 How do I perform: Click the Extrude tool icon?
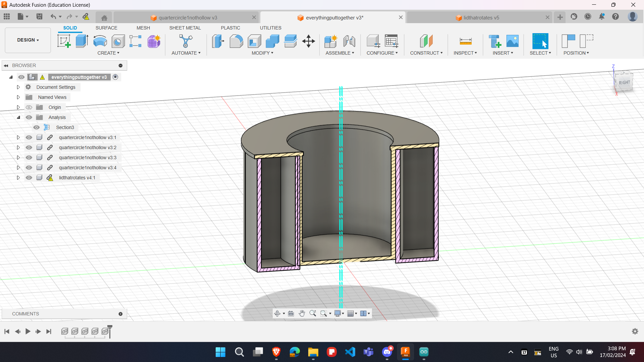coord(82,41)
